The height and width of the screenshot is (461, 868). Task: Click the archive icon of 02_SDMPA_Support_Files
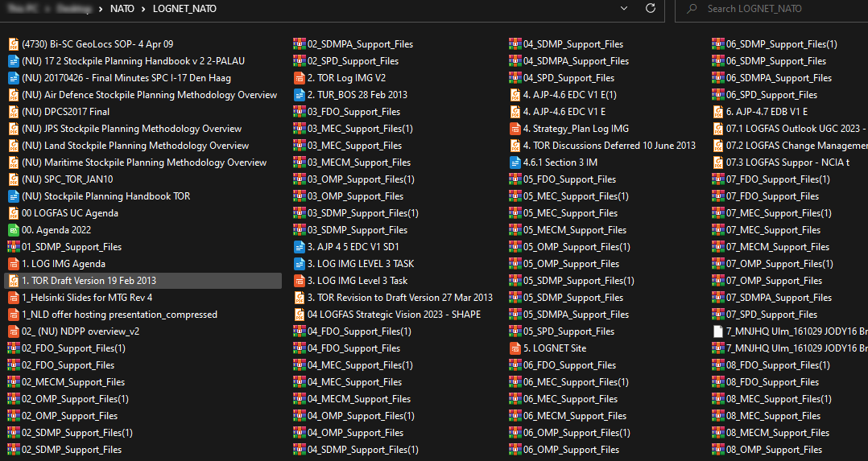[x=300, y=44]
